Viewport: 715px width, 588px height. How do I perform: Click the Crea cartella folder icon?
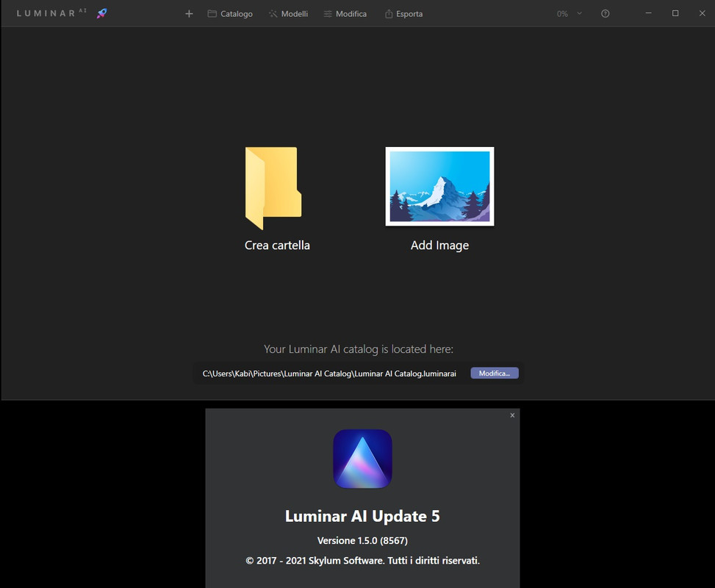[x=273, y=188]
